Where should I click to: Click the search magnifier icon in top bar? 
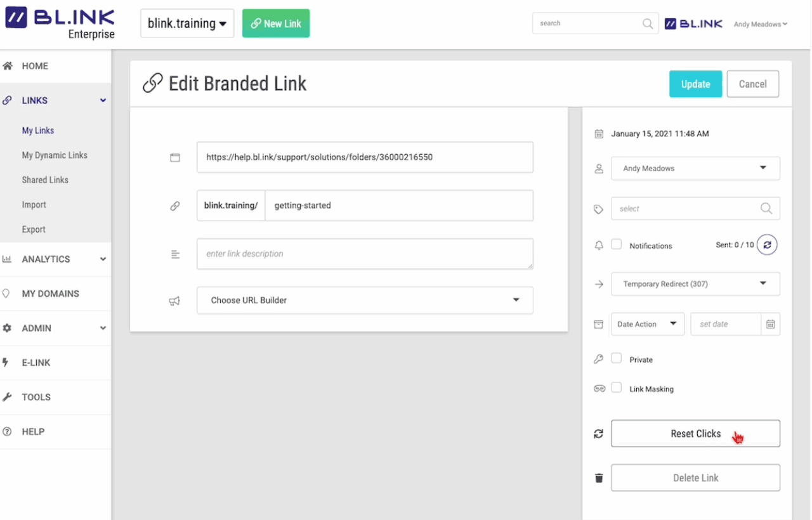[648, 23]
